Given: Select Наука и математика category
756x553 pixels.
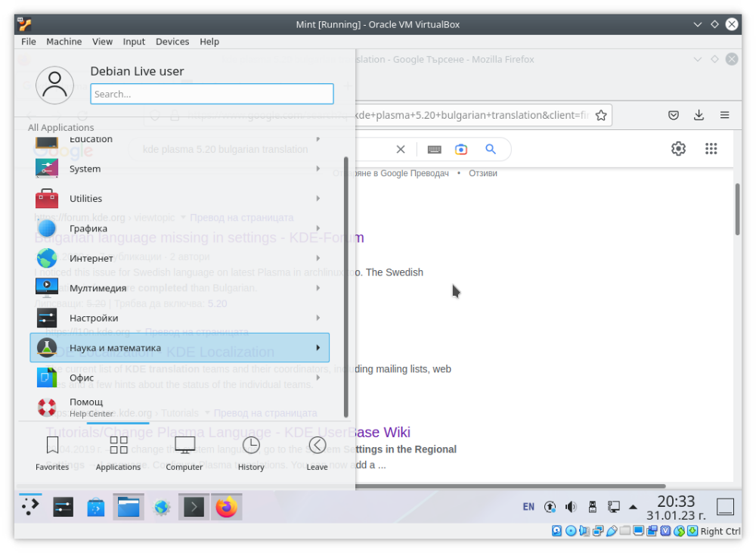Looking at the screenshot, I should point(179,347).
